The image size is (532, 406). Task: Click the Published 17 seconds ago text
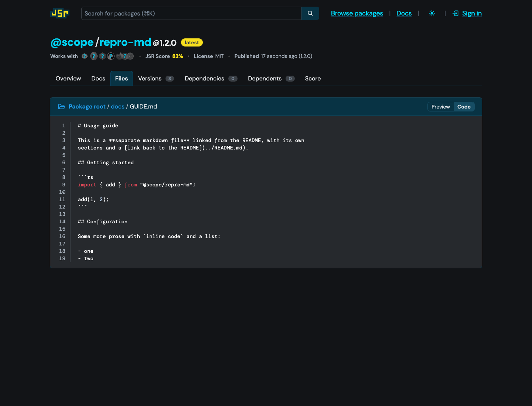click(x=273, y=56)
